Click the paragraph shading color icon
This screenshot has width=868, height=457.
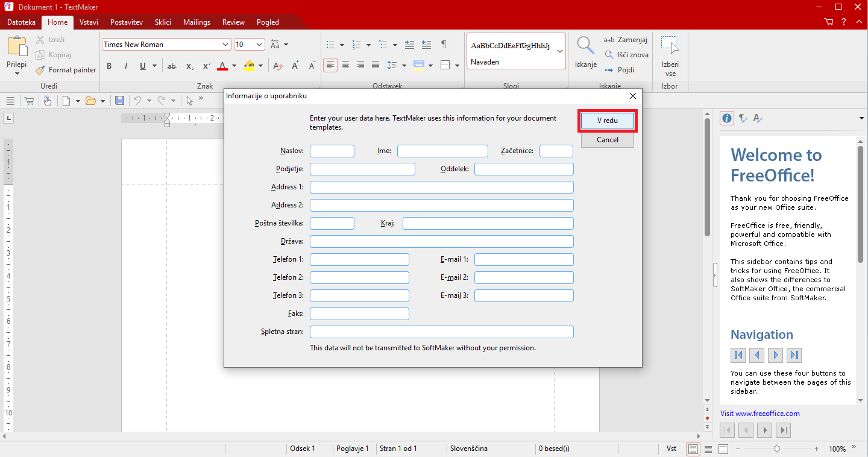pyautogui.click(x=419, y=65)
